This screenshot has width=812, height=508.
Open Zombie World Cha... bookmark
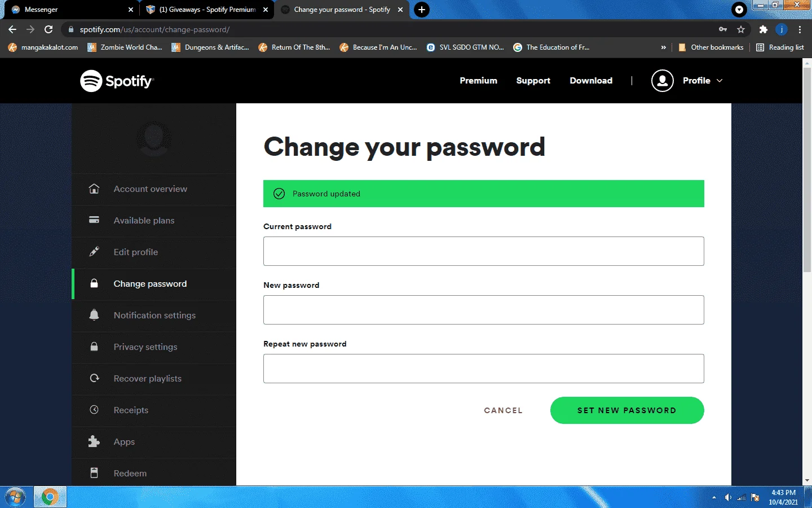coord(125,47)
